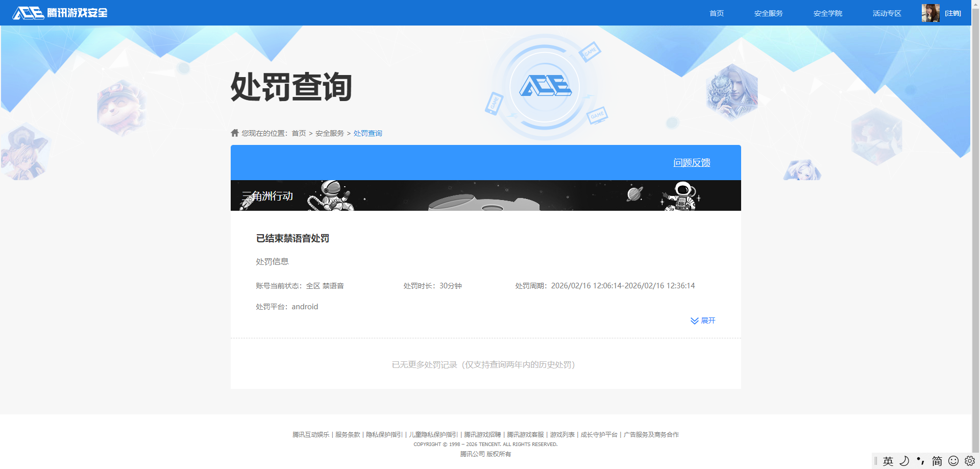Click the double-chevron icon beside 展开
This screenshot has height=469, width=980.
tap(694, 320)
